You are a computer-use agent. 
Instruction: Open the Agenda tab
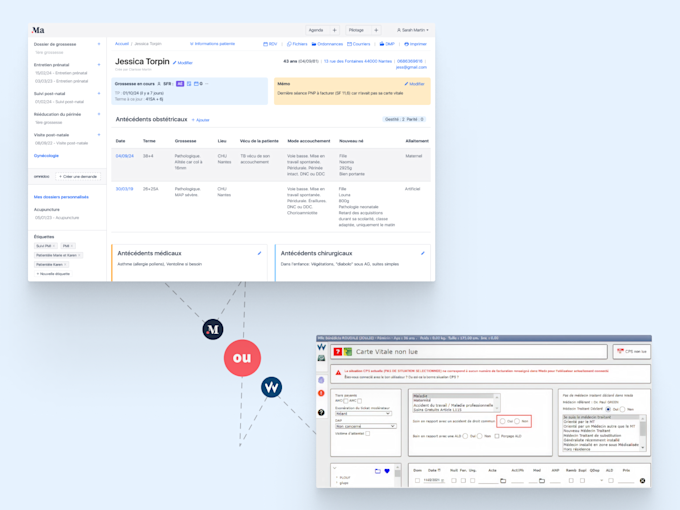click(x=316, y=30)
